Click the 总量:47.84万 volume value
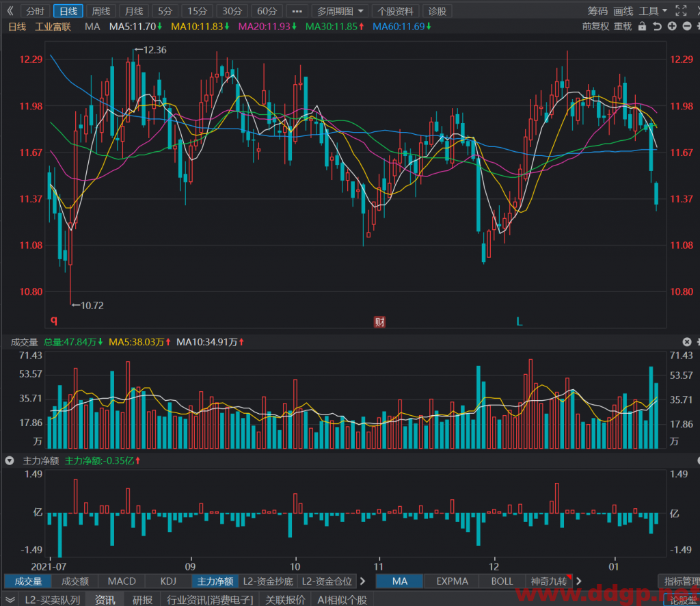Viewport: 700px width, 606px height. click(x=73, y=342)
